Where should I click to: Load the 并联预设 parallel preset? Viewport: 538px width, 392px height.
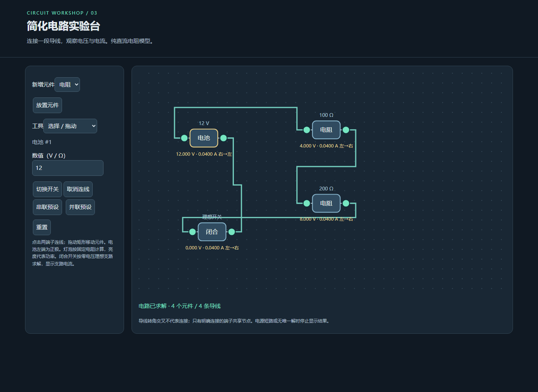click(x=80, y=207)
